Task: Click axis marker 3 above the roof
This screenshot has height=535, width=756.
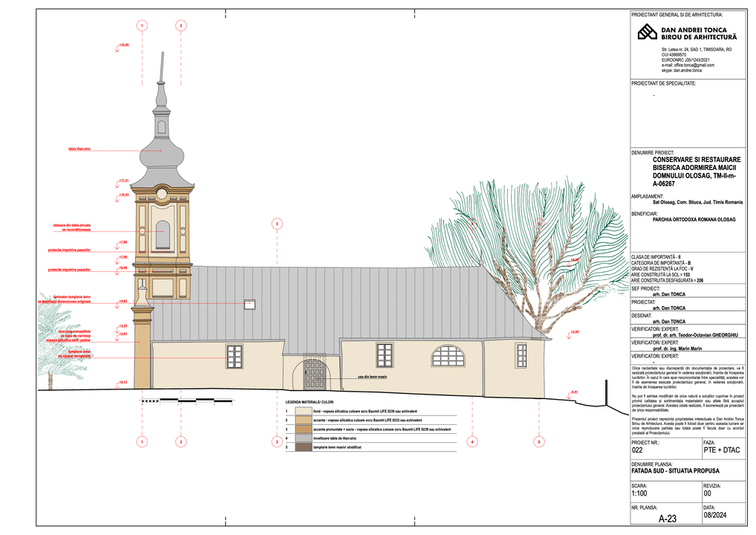Action: point(276,223)
